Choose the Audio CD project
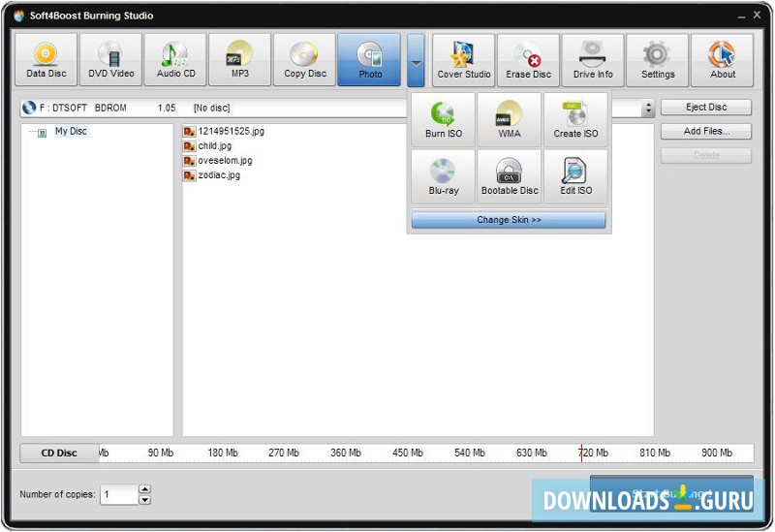 [175, 60]
